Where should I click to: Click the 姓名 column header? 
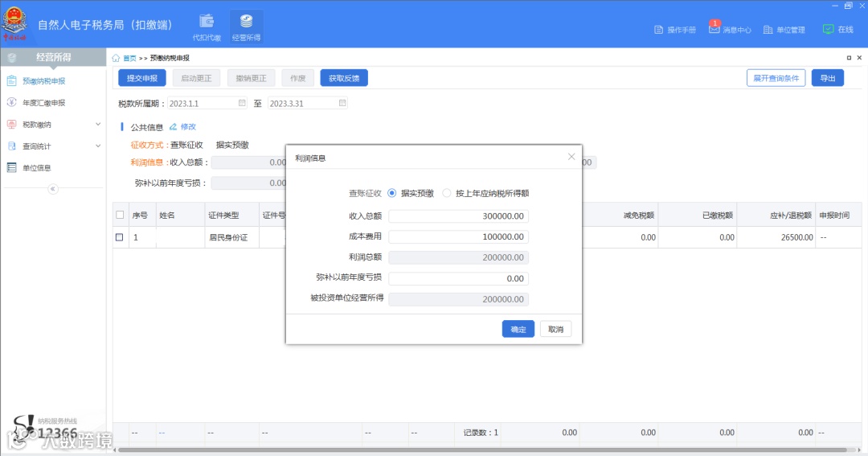click(x=181, y=215)
